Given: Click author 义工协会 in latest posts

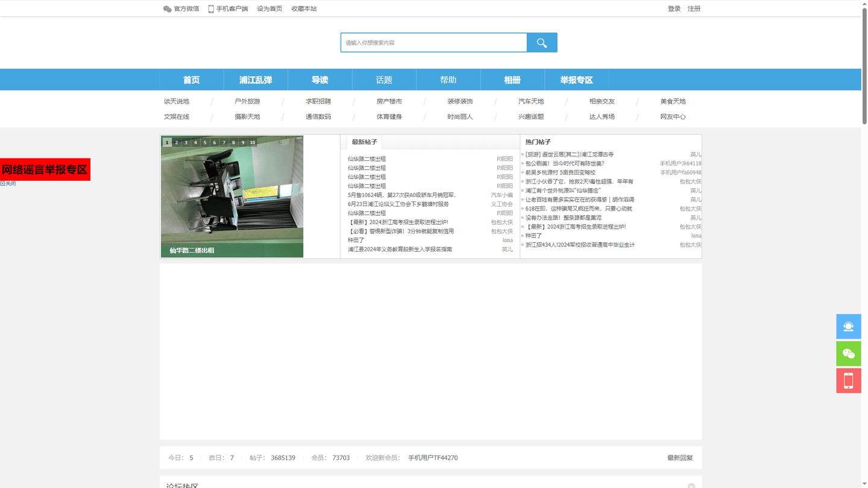Looking at the screenshot, I should (502, 204).
